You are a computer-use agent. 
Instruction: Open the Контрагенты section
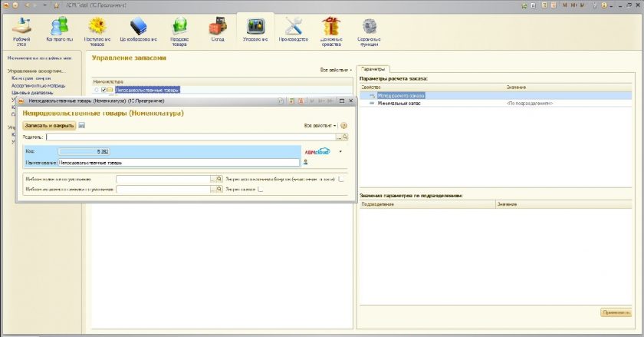click(60, 30)
